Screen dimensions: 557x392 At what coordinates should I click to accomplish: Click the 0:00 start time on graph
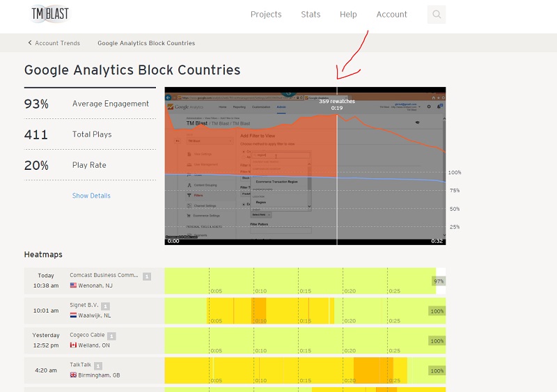pos(173,241)
